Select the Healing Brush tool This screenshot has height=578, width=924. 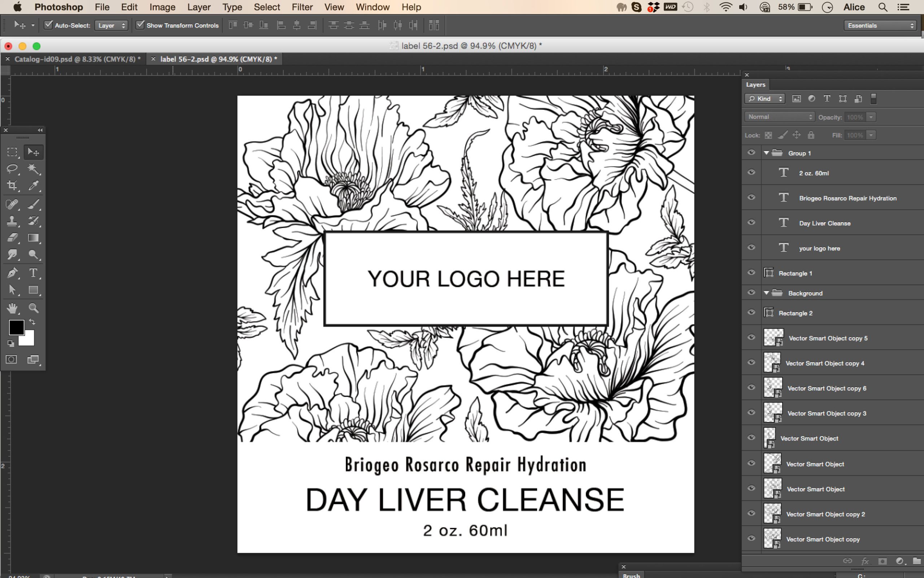(x=12, y=204)
